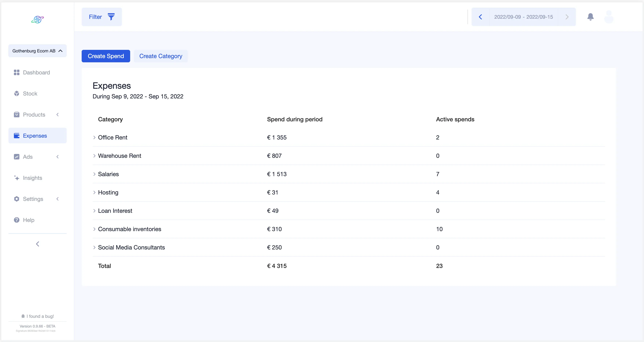
Task: Expand the Office Rent category row
Action: coord(94,137)
